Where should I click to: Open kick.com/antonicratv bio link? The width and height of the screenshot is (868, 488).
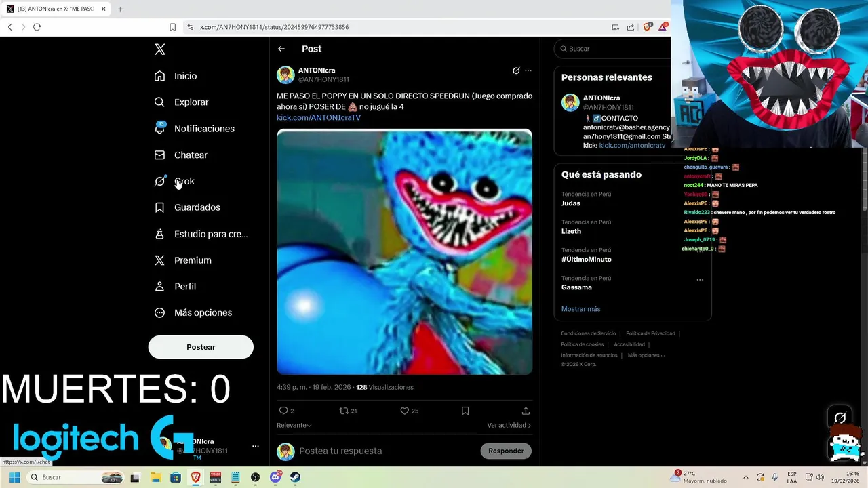pyautogui.click(x=632, y=146)
